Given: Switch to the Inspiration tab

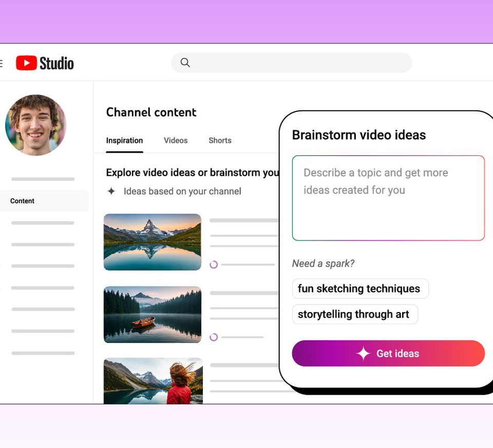Looking at the screenshot, I should point(124,141).
